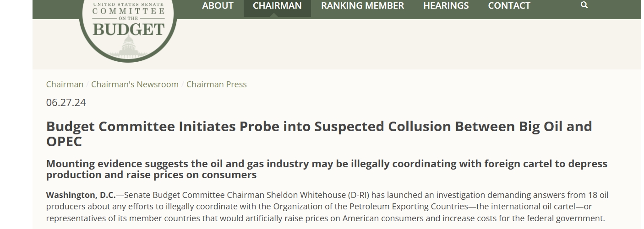
Task: Open the HEARINGS navigation item
Action: click(446, 5)
